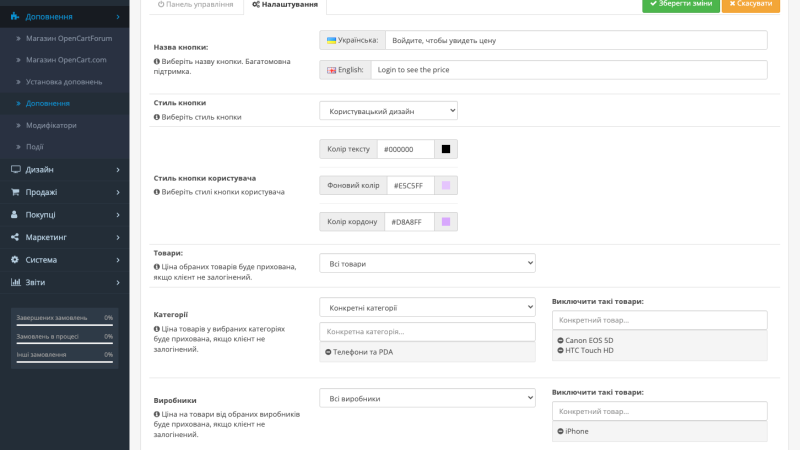Switch to the Панель управління tab
This screenshot has width=800, height=450.
coord(196,5)
